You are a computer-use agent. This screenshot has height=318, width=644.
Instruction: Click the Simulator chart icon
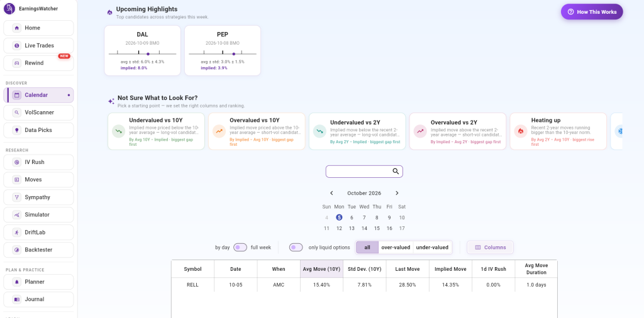point(17,214)
